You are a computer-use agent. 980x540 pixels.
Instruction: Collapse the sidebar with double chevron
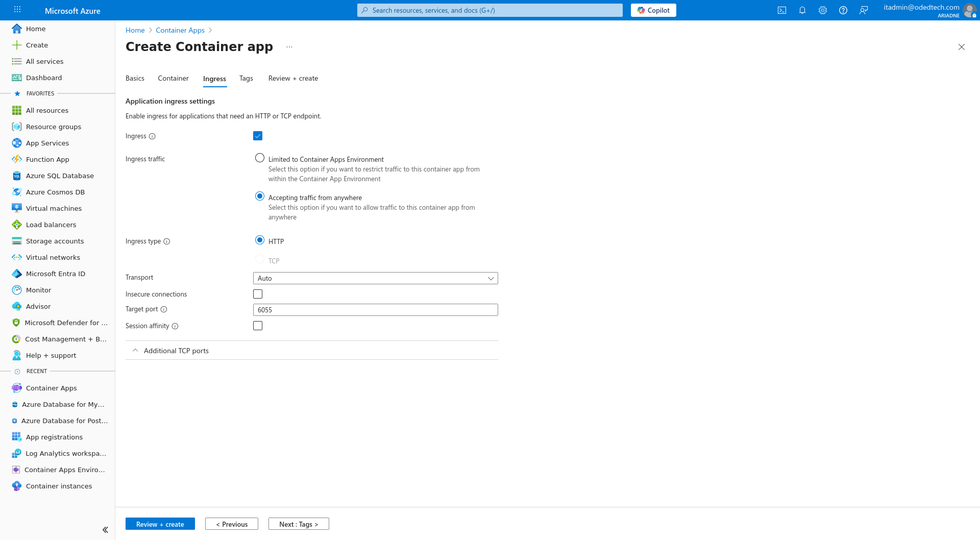click(105, 530)
